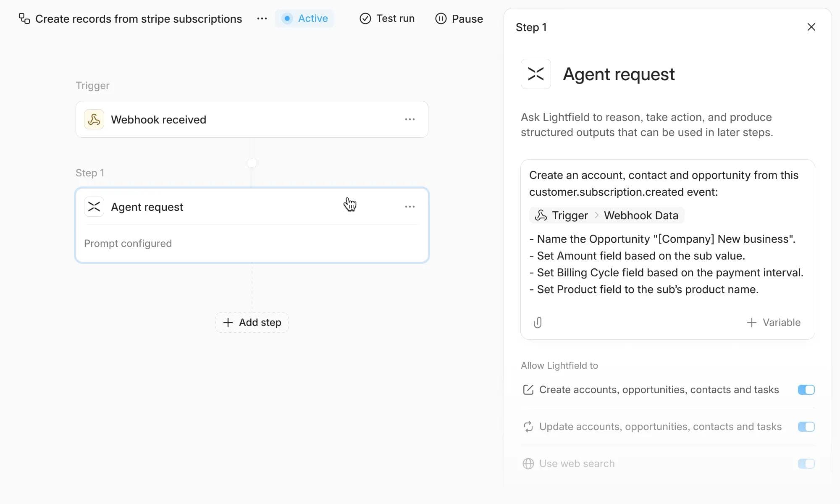
Task: Click the large Agent request panel icon
Action: tap(535, 74)
